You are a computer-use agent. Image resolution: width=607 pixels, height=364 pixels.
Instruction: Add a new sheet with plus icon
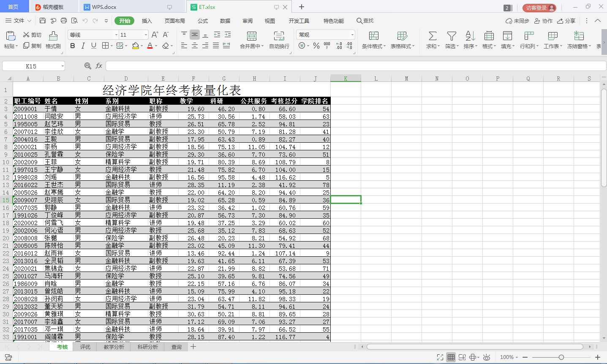coord(193,347)
